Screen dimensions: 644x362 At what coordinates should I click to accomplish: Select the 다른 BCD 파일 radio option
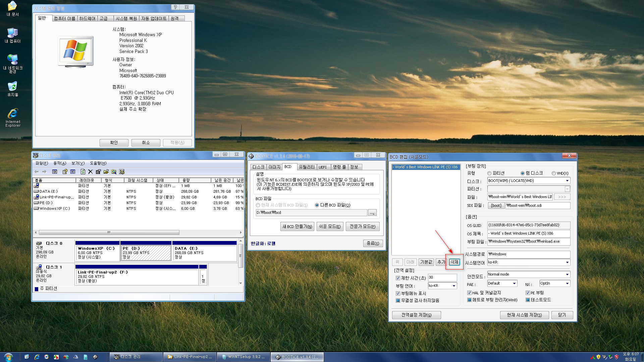click(x=317, y=205)
